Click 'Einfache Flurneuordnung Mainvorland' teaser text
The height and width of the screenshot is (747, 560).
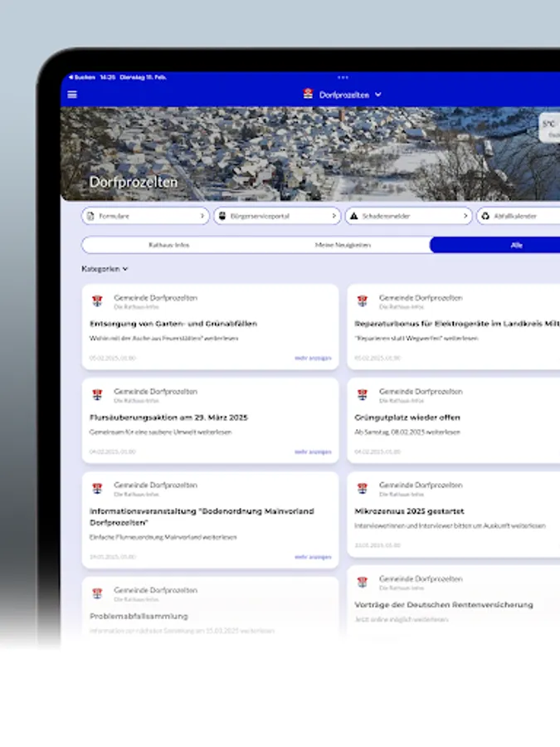(163, 537)
